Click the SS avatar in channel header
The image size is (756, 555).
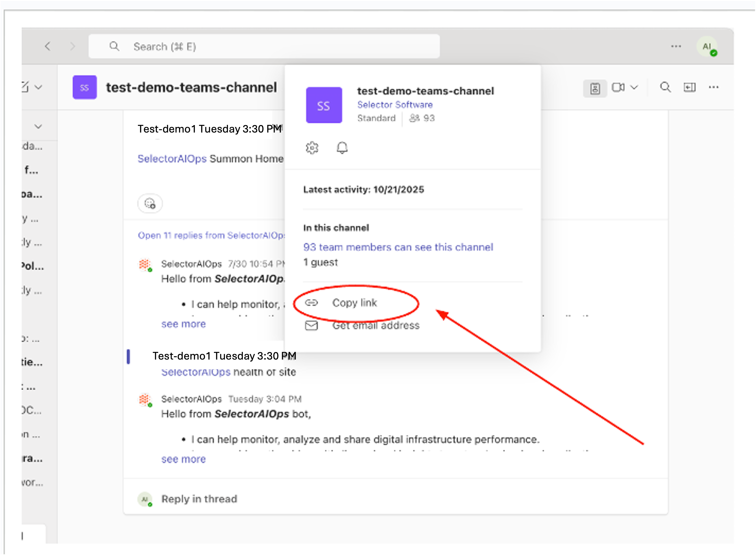[x=85, y=87]
